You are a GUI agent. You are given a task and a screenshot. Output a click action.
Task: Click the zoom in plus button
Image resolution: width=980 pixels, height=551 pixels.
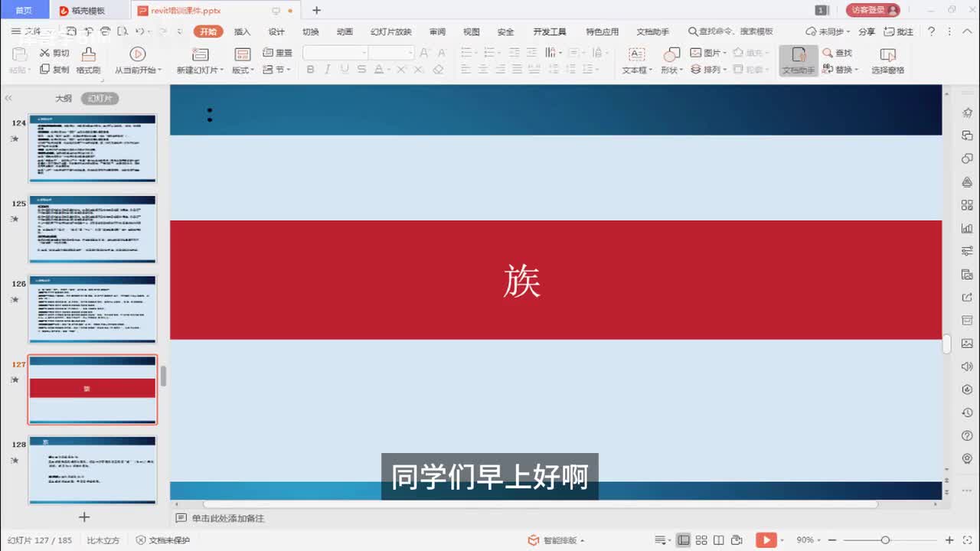[949, 540]
